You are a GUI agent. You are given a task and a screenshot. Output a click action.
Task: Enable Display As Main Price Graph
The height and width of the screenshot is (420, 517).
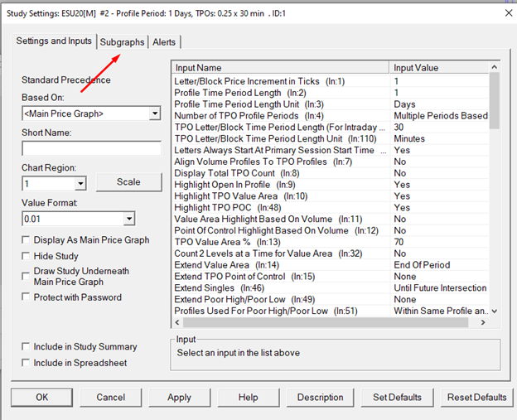27,240
